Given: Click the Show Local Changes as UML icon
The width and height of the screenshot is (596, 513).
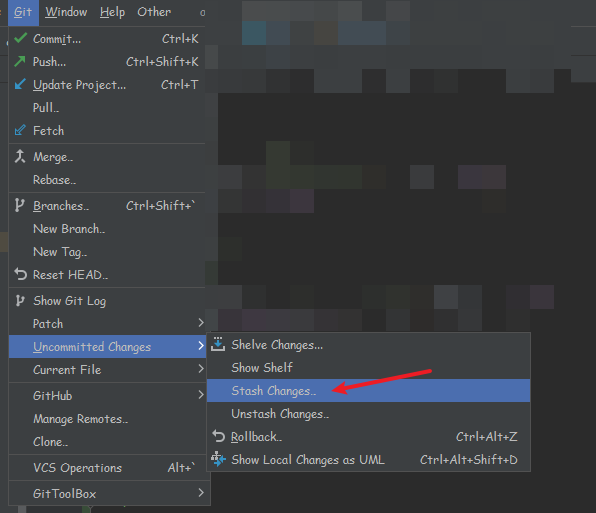Looking at the screenshot, I should coord(218,459).
